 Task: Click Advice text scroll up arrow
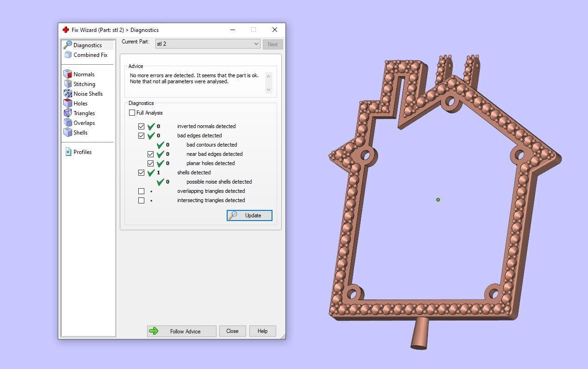tap(268, 76)
